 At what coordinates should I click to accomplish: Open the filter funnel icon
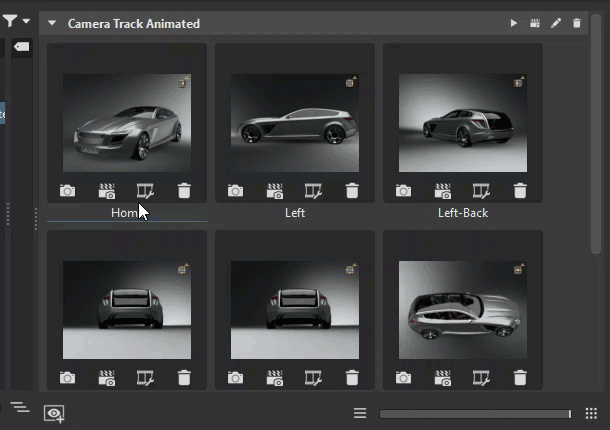(x=10, y=20)
